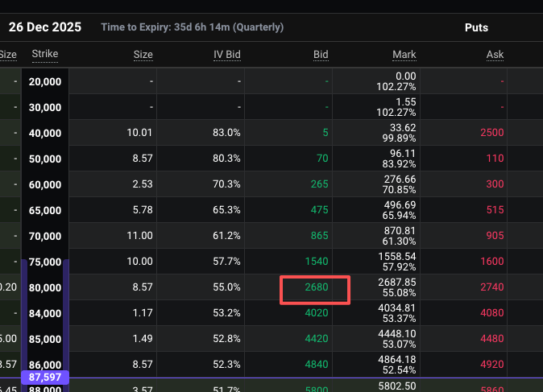This screenshot has width=543, height=392.
Task: Select the 86,000 strike row
Action: point(45,365)
